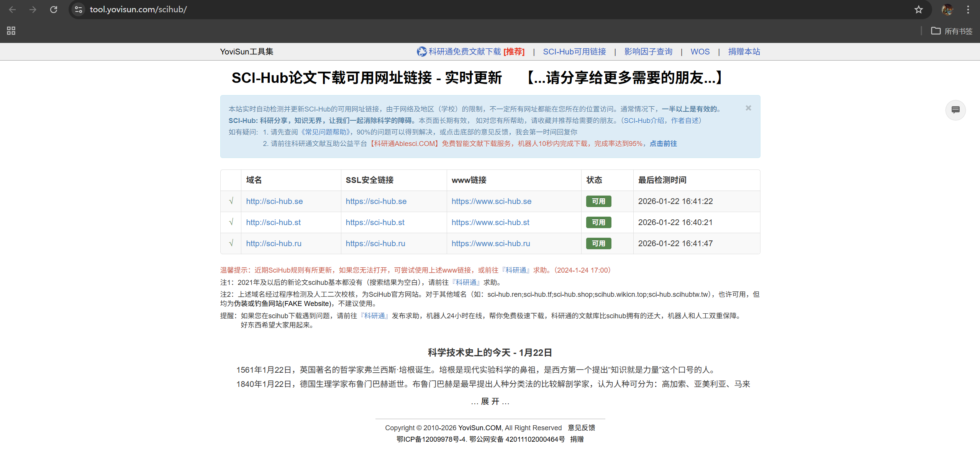Click site info icon in address bar
980x454 pixels.
[79, 10]
